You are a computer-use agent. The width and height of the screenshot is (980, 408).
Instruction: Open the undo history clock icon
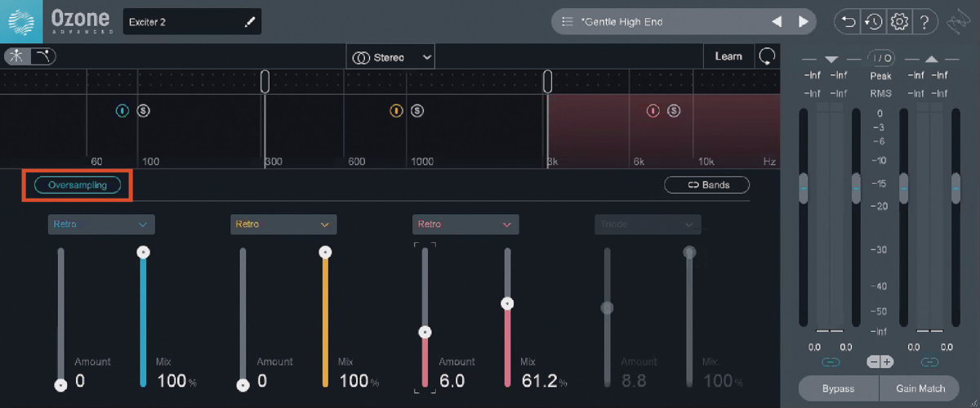coord(874,22)
